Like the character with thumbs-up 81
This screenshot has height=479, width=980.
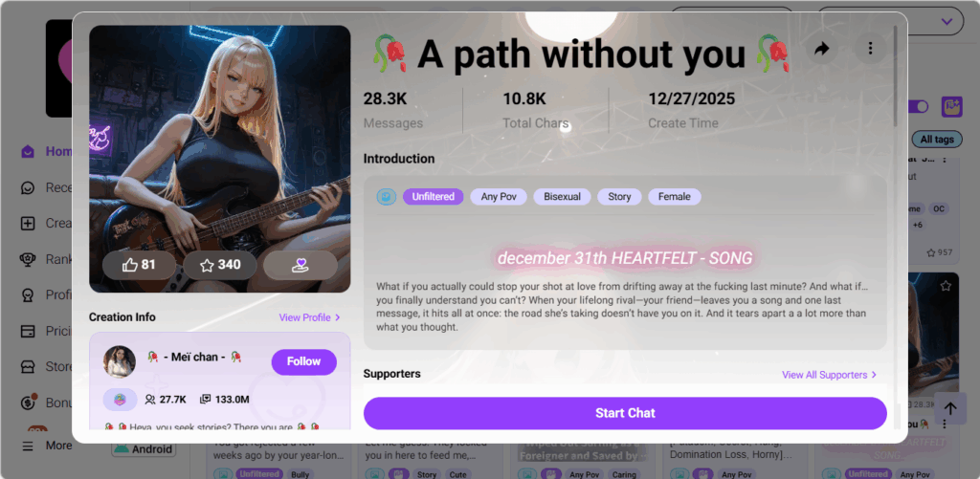click(x=140, y=265)
